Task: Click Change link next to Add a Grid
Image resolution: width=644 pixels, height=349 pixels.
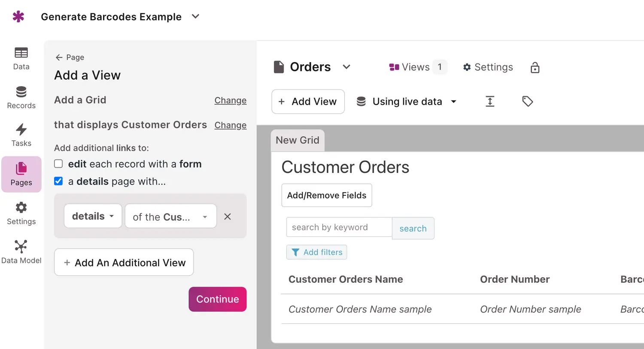Action: click(230, 100)
